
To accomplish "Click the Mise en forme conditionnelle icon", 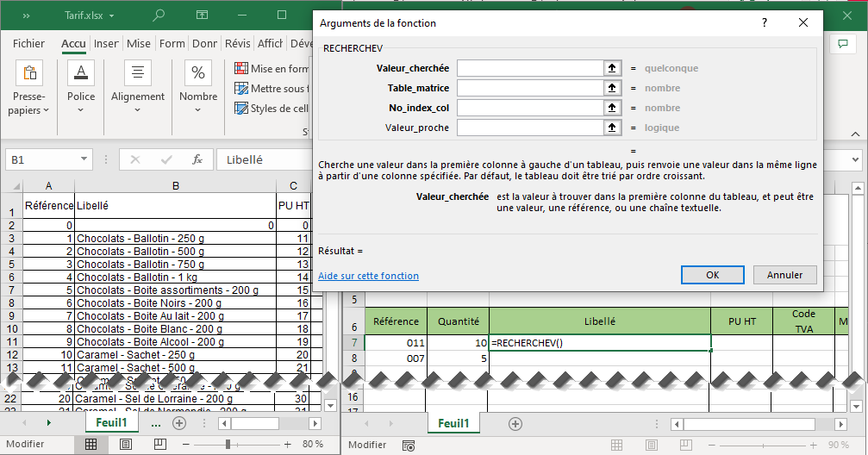I will [x=240, y=69].
